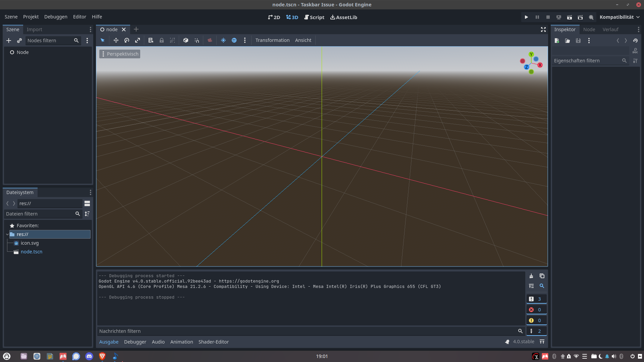This screenshot has width=644, height=362.
Task: Select the Rotate tool
Action: pyautogui.click(x=127, y=40)
